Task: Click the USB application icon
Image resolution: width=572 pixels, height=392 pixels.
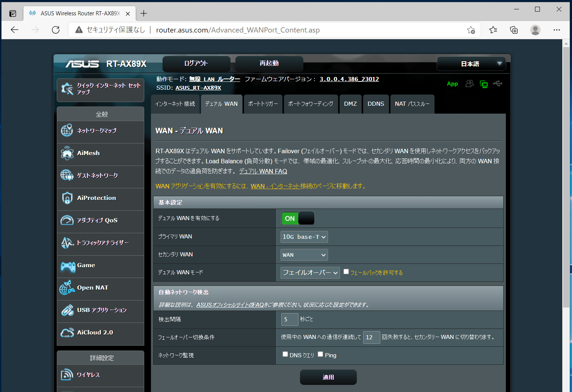Action: point(67,310)
